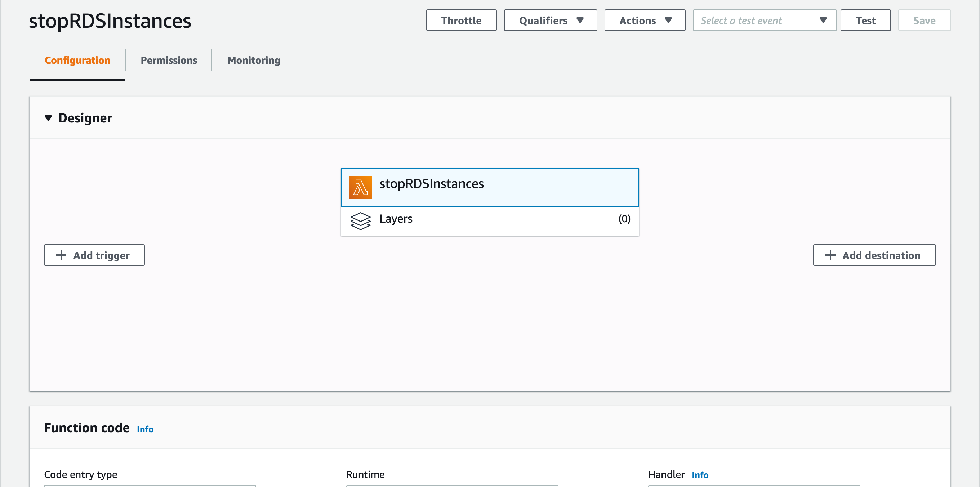
Task: Click the Add trigger button
Action: [94, 255]
